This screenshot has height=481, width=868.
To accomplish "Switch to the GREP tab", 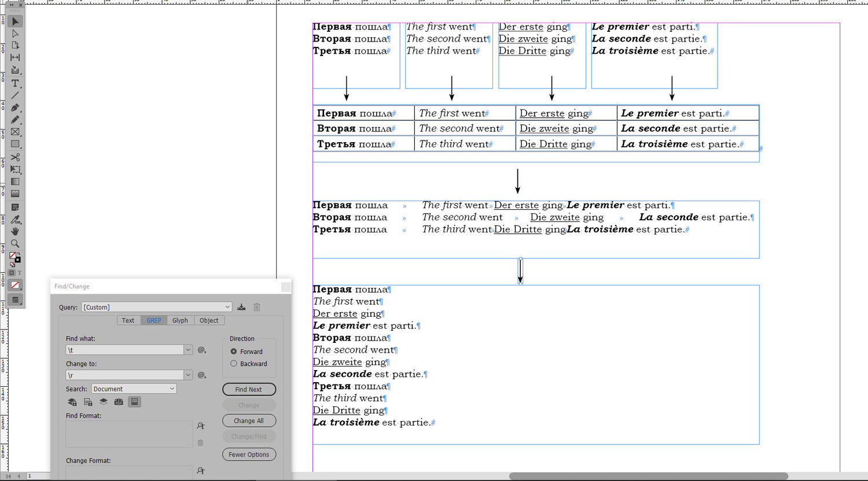I will 154,320.
